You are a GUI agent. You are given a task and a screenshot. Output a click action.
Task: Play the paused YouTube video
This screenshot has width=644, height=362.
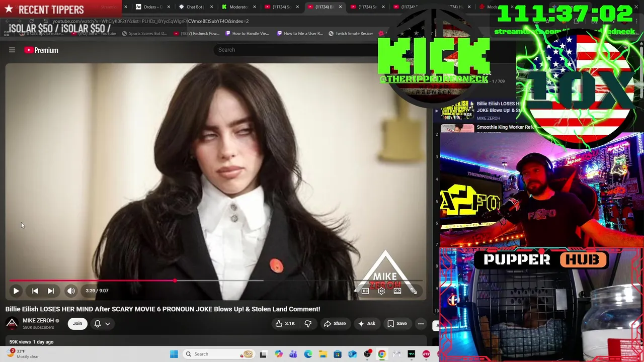16,291
